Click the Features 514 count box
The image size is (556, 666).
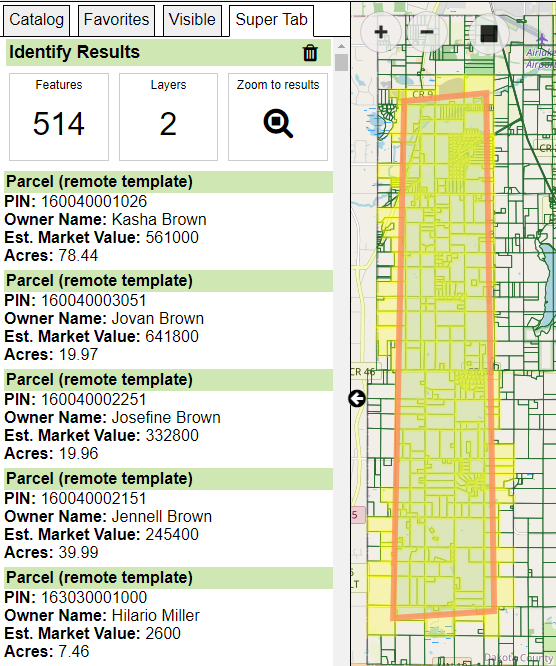[59, 117]
